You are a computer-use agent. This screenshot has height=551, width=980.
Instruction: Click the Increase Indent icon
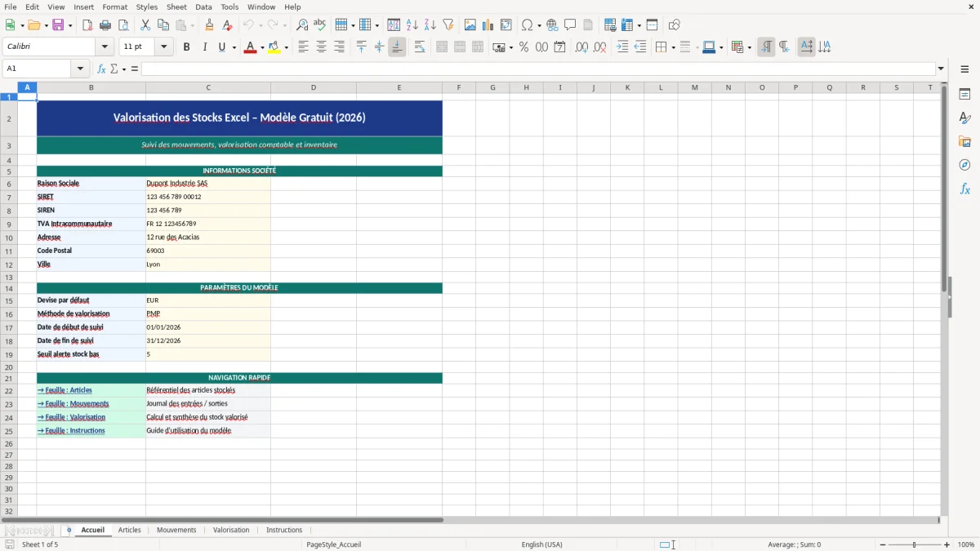tap(622, 47)
